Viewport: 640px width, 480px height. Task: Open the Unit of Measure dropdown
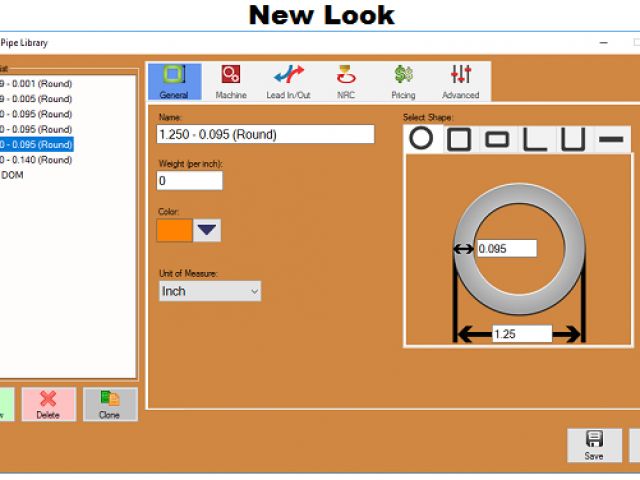(x=210, y=291)
